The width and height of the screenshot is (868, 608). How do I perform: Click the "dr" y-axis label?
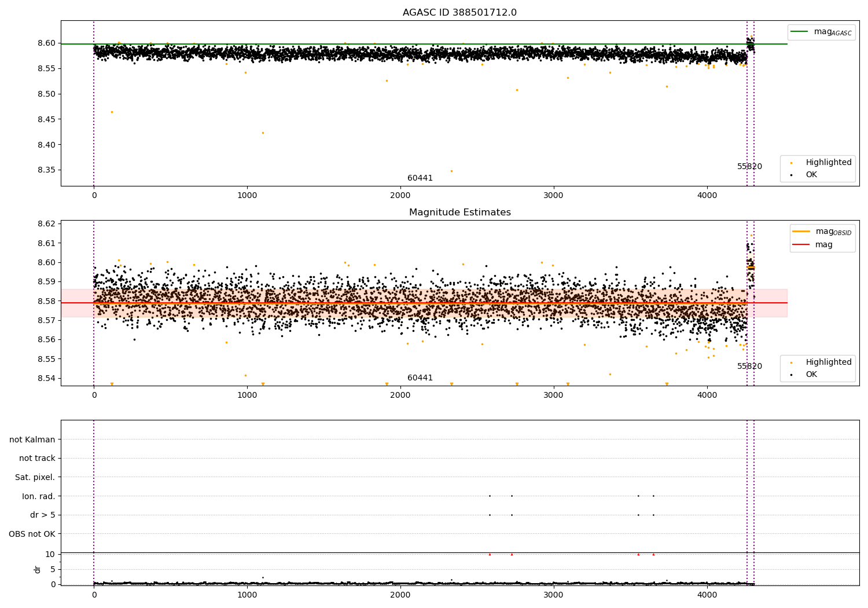pos(38,570)
